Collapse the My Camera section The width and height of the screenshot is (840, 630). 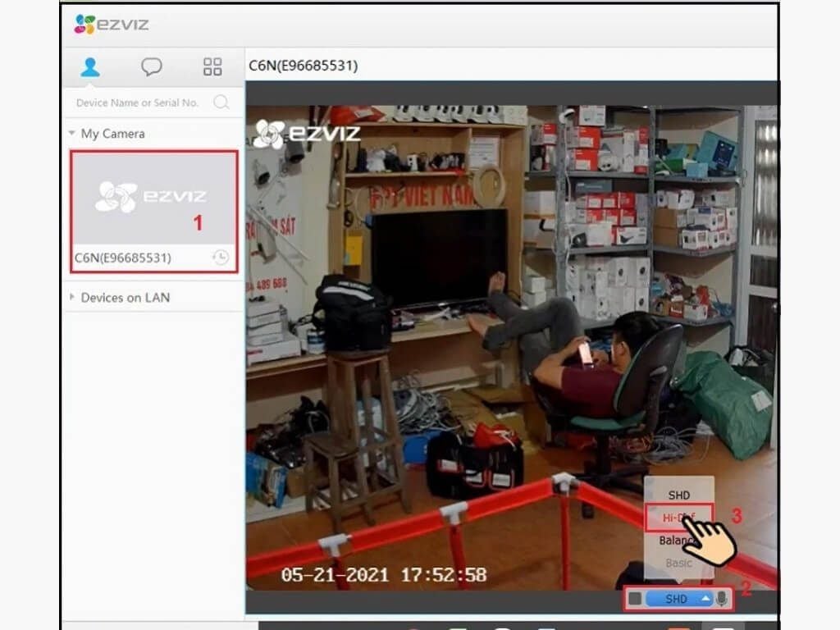pyautogui.click(x=71, y=133)
